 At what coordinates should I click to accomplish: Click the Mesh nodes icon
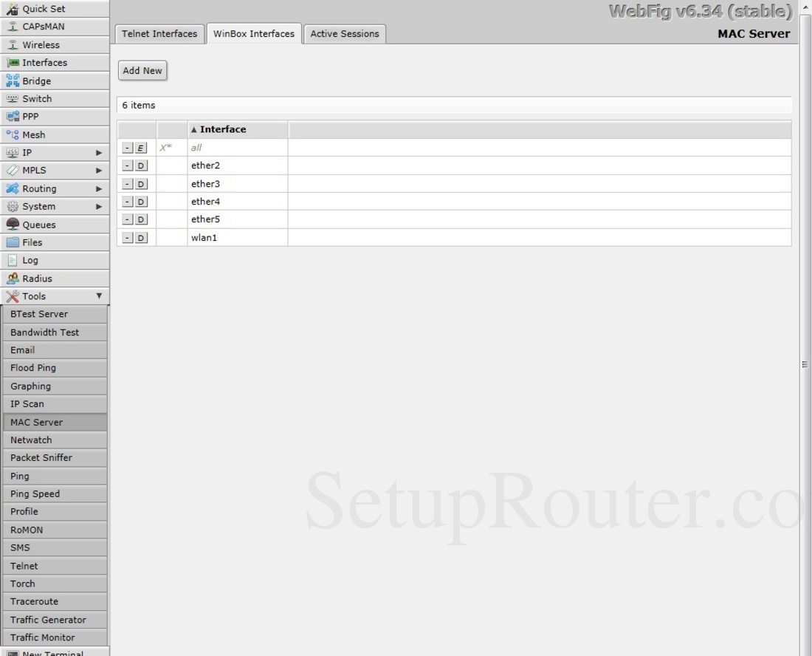13,134
